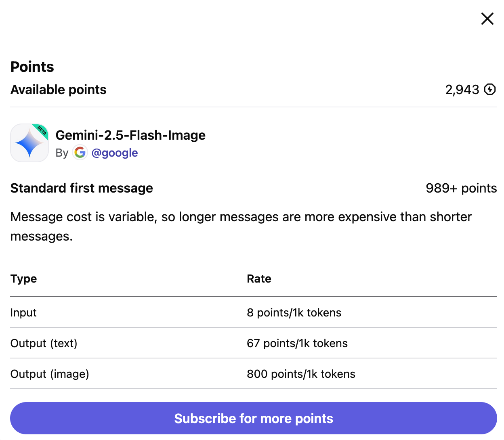Screen dimensions: 504x440
Task: Close the Points dialog
Action: (x=487, y=19)
